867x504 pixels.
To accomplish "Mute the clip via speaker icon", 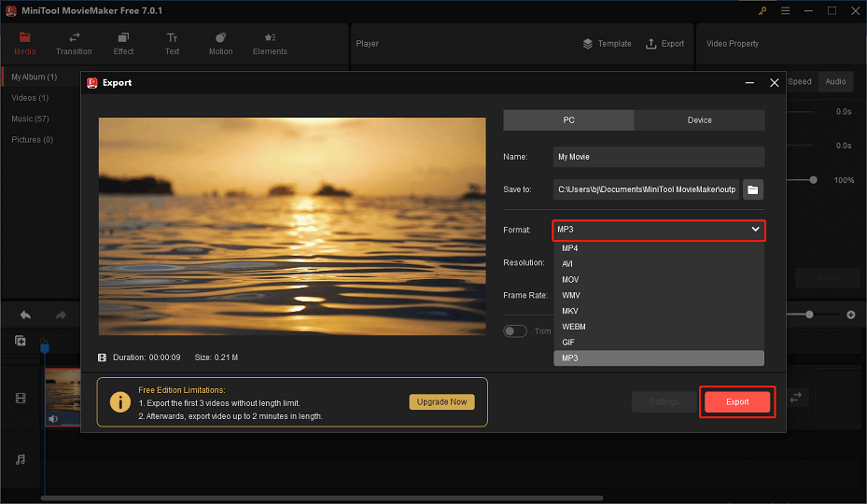I will (x=53, y=419).
